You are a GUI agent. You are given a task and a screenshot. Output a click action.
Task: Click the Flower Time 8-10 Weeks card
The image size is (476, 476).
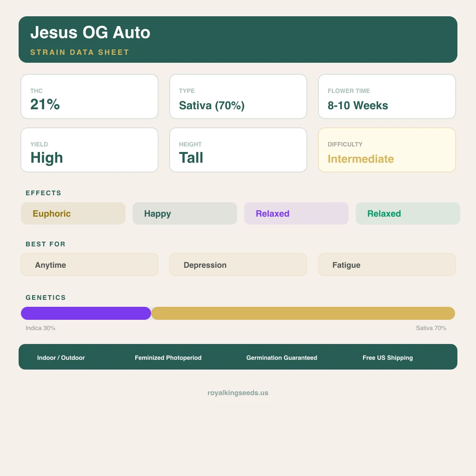coord(387,97)
